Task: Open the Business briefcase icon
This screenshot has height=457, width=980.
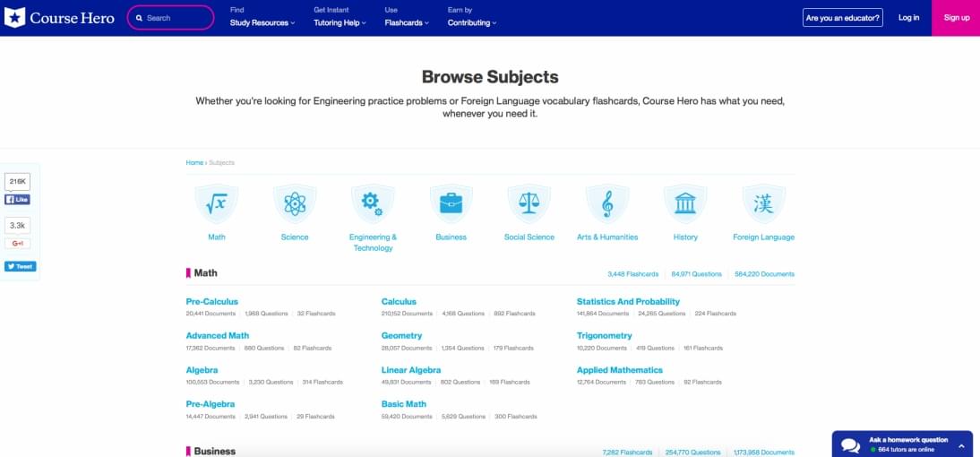Action: coord(451,203)
